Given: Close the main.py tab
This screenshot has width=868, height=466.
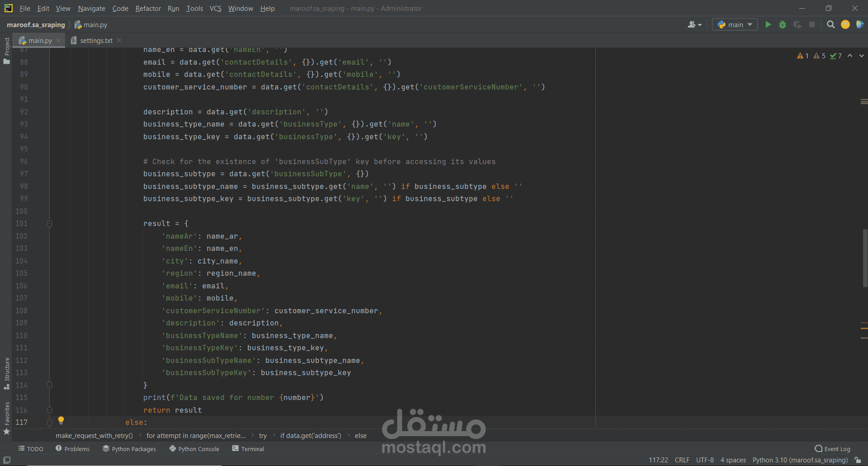Looking at the screenshot, I should pyautogui.click(x=58, y=40).
